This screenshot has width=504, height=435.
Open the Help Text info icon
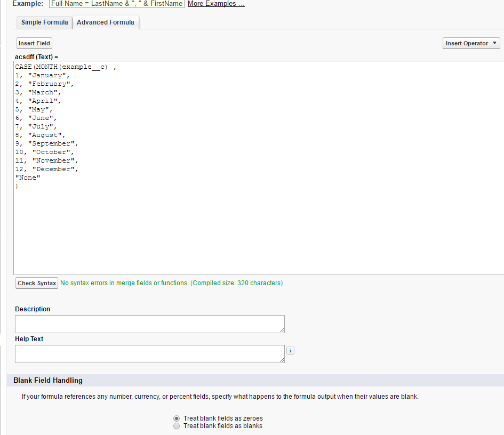(x=290, y=351)
